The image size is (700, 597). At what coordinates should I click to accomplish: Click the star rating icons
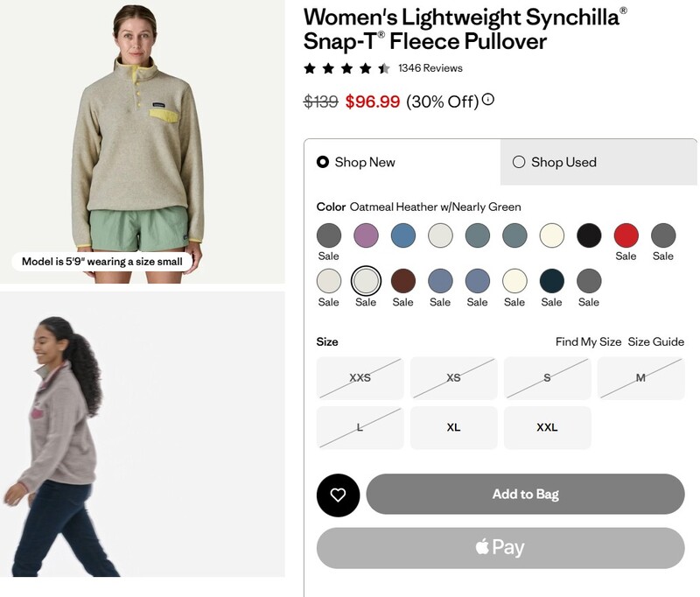click(x=346, y=68)
